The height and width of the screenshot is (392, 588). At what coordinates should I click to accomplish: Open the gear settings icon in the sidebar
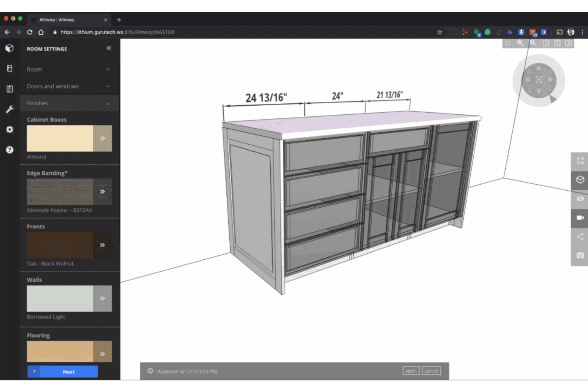[x=10, y=129]
